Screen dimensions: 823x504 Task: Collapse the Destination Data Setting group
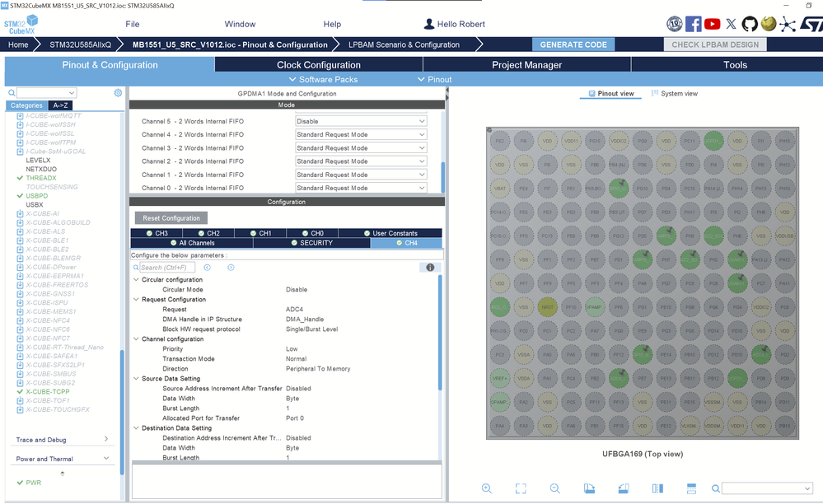[x=136, y=428]
